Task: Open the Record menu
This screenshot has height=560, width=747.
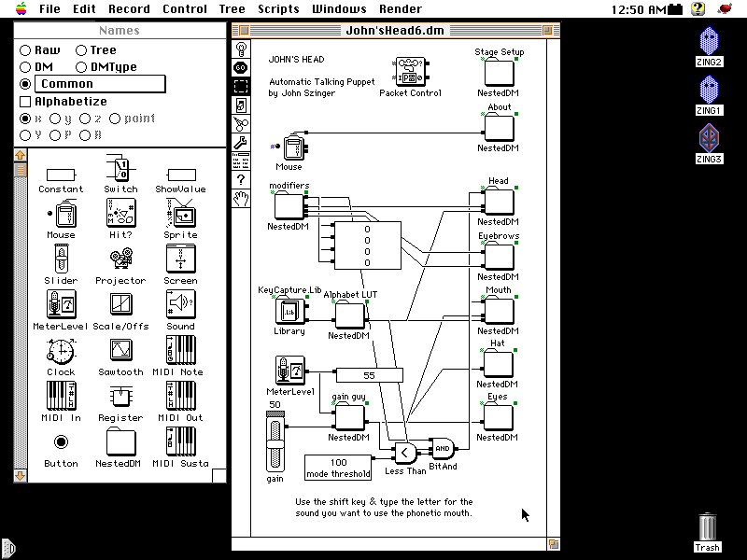Action: tap(129, 9)
